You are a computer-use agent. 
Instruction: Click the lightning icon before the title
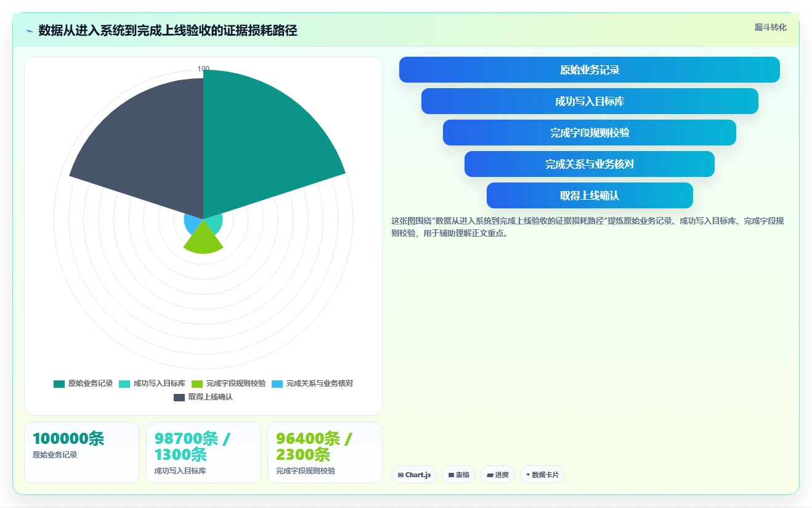[29, 31]
